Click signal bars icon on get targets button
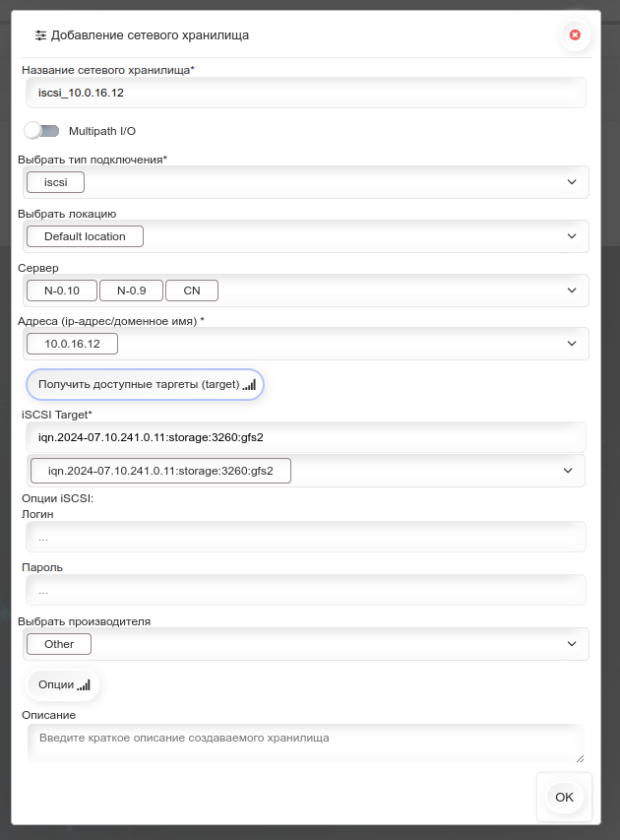Viewport: 620px width, 840px height. [x=249, y=385]
